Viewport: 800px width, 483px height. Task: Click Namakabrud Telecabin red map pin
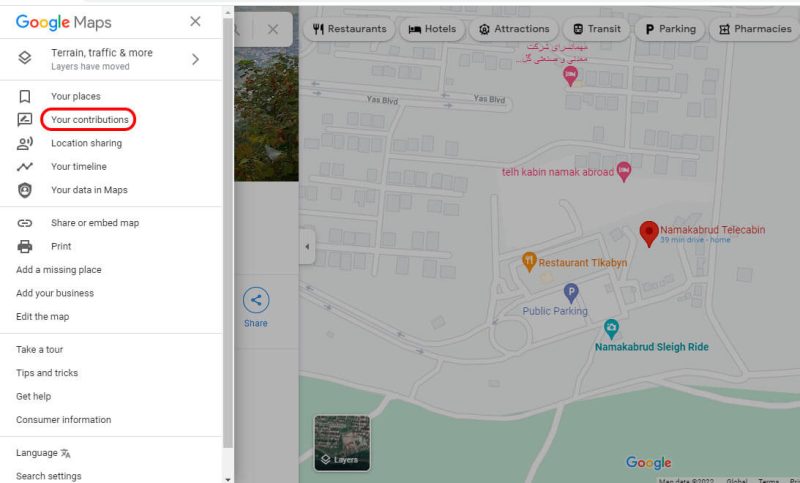[x=648, y=233]
